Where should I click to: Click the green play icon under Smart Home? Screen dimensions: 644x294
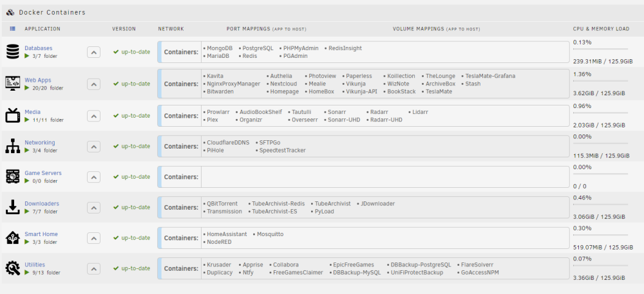click(x=27, y=242)
